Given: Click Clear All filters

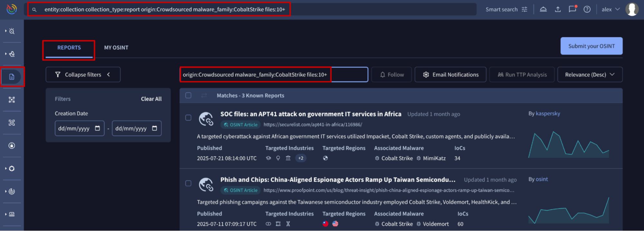Looking at the screenshot, I should (151, 99).
